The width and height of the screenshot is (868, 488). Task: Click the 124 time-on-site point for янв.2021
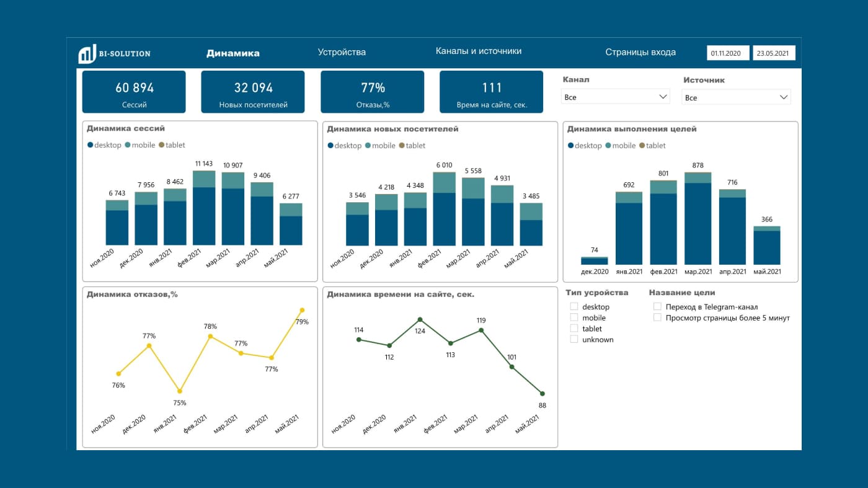[420, 320]
